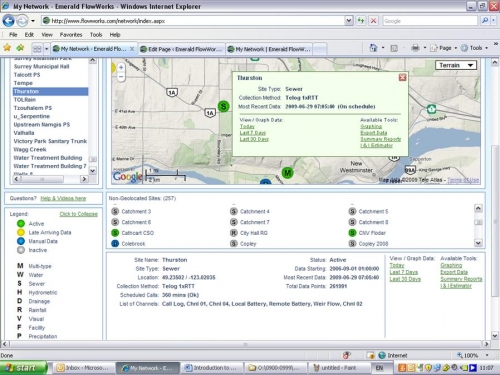Click Graphing link in details panel

[x=451, y=265]
